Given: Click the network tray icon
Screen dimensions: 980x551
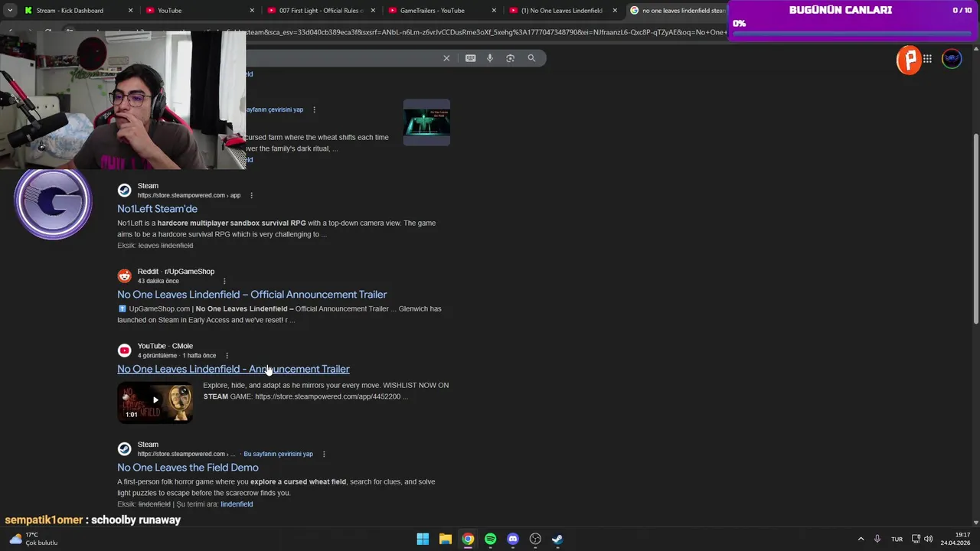Looking at the screenshot, I should click(916, 539).
